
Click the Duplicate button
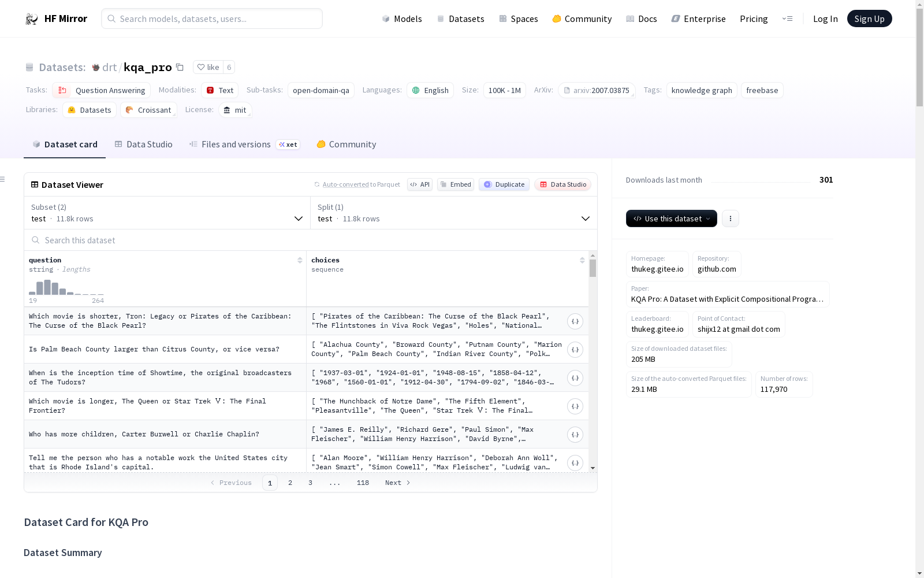tap(504, 184)
